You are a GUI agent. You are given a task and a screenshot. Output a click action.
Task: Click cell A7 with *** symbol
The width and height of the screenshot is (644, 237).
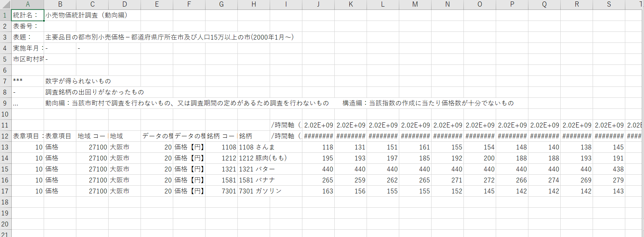[28, 81]
